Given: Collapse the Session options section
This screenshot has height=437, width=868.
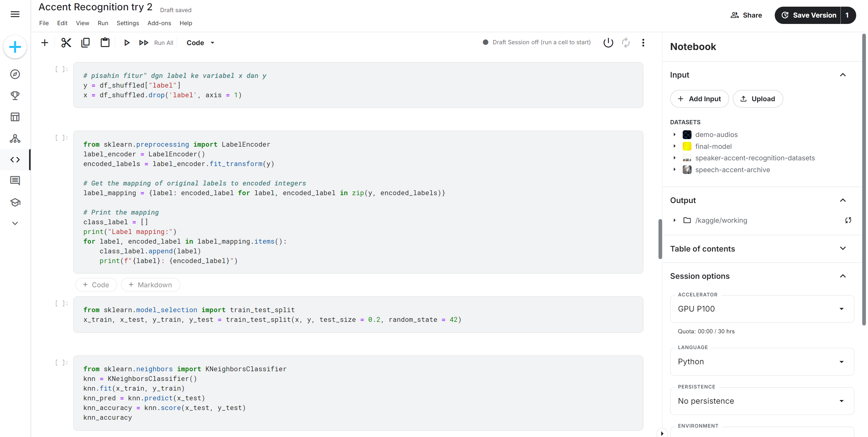Looking at the screenshot, I should point(843,276).
